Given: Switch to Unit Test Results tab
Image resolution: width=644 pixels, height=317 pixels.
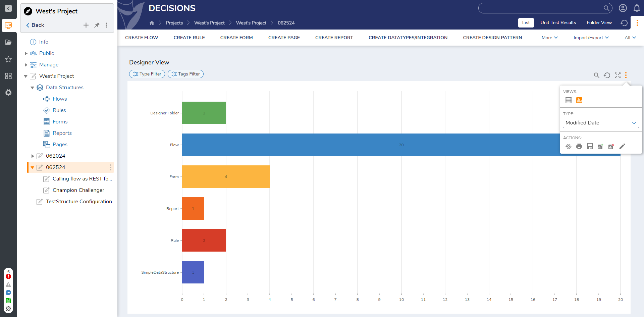Looking at the screenshot, I should (x=558, y=22).
